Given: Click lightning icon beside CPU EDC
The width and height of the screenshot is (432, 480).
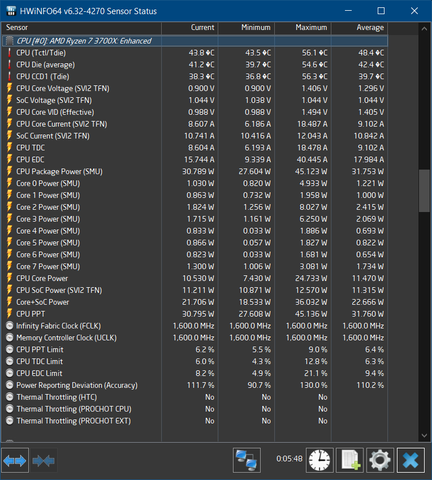Looking at the screenshot, I should pos(10,160).
